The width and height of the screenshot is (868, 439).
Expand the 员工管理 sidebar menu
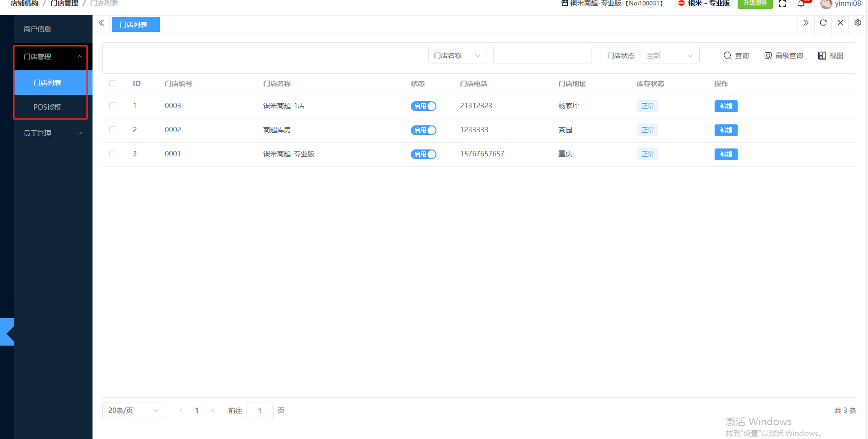53,133
